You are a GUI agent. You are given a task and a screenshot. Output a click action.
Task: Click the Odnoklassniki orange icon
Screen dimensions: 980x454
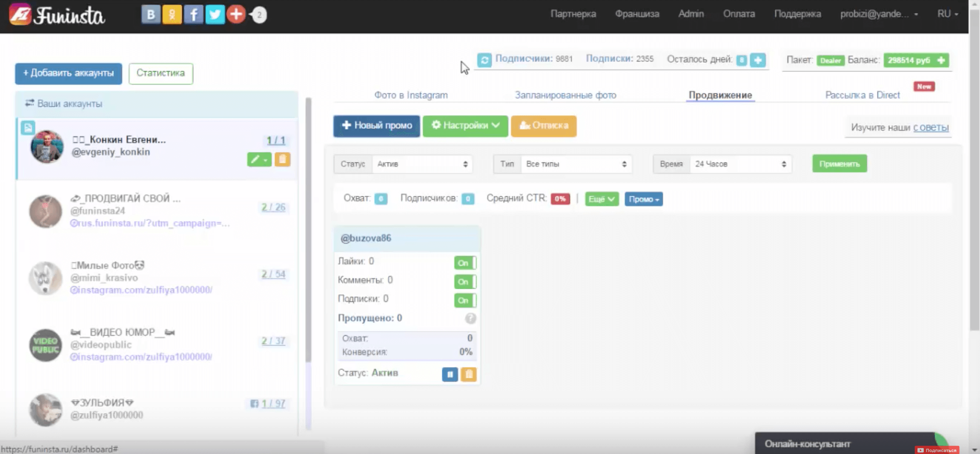(172, 15)
